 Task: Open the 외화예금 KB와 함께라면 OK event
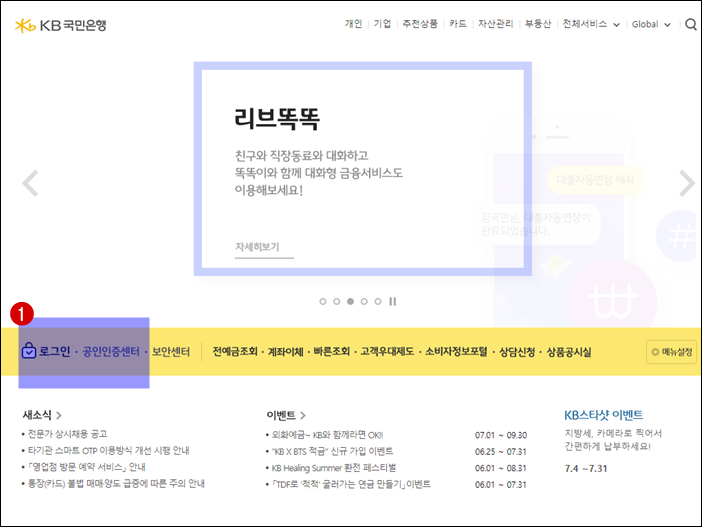coord(327,435)
